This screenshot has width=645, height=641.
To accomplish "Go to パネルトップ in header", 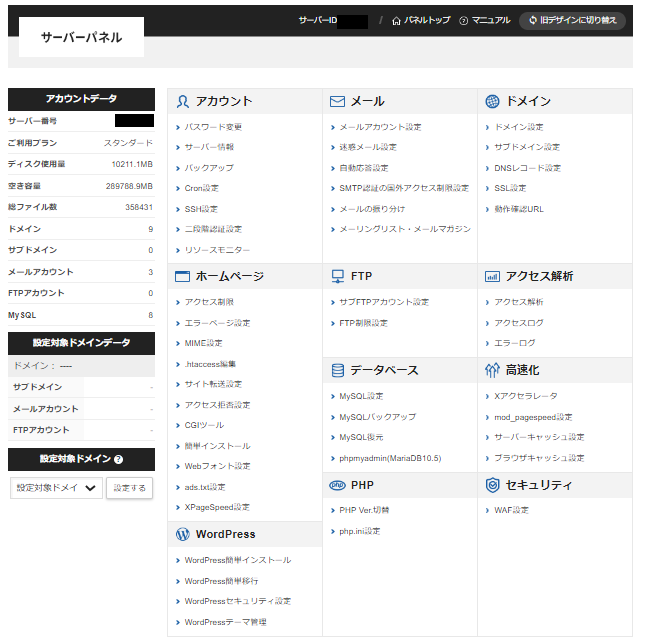I will tap(420, 20).
